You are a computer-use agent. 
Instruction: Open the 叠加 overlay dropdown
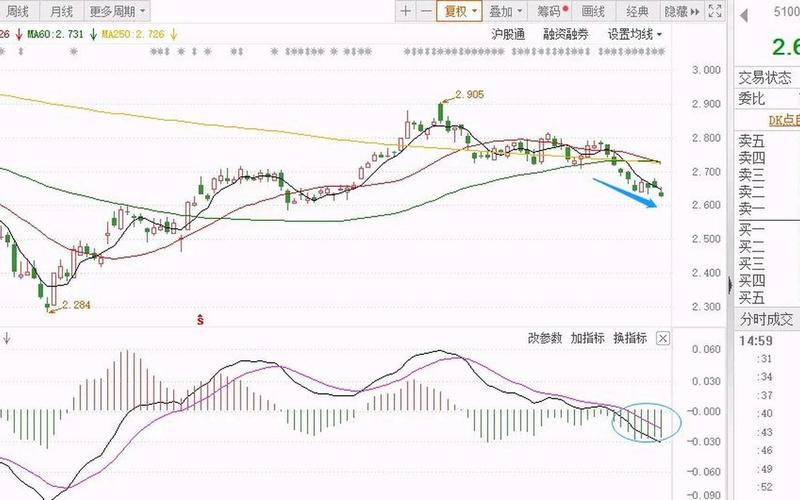tap(506, 11)
